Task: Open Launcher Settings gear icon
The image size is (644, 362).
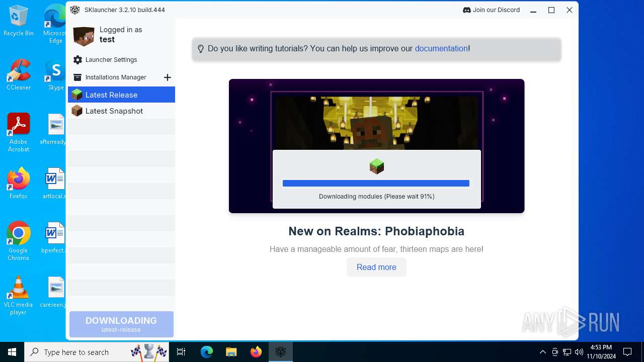Action: pos(77,60)
